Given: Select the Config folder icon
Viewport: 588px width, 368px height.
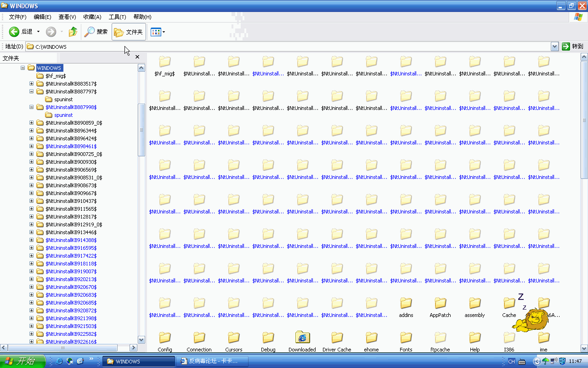Looking at the screenshot, I should (165, 338).
